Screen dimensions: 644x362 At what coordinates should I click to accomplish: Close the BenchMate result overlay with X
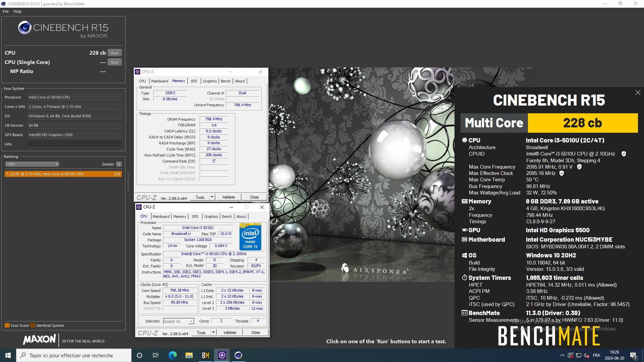[638, 93]
